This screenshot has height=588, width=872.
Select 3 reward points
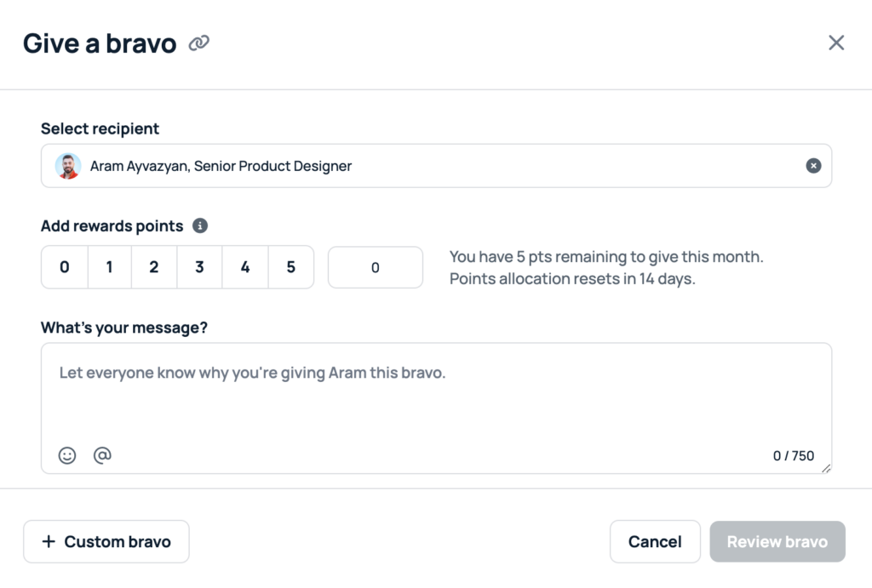[199, 267]
